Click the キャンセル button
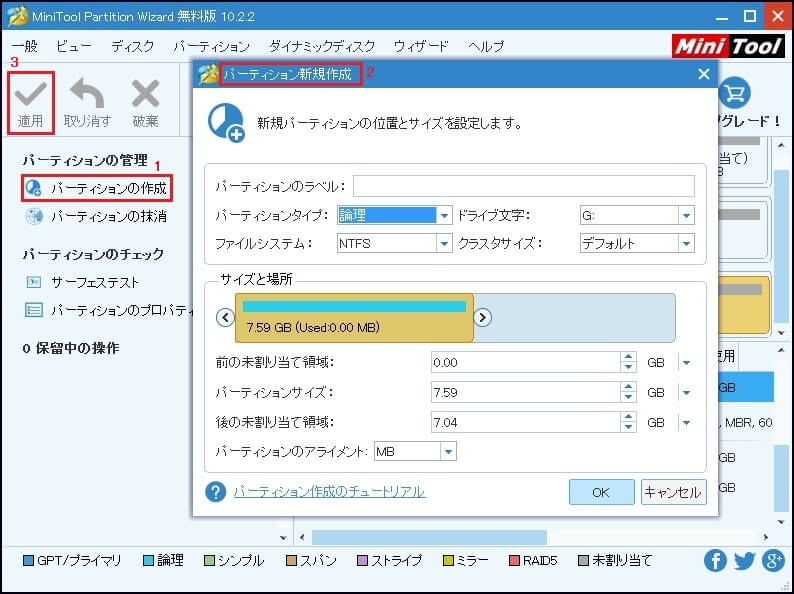Viewport: 794px width, 594px height. coord(674,492)
